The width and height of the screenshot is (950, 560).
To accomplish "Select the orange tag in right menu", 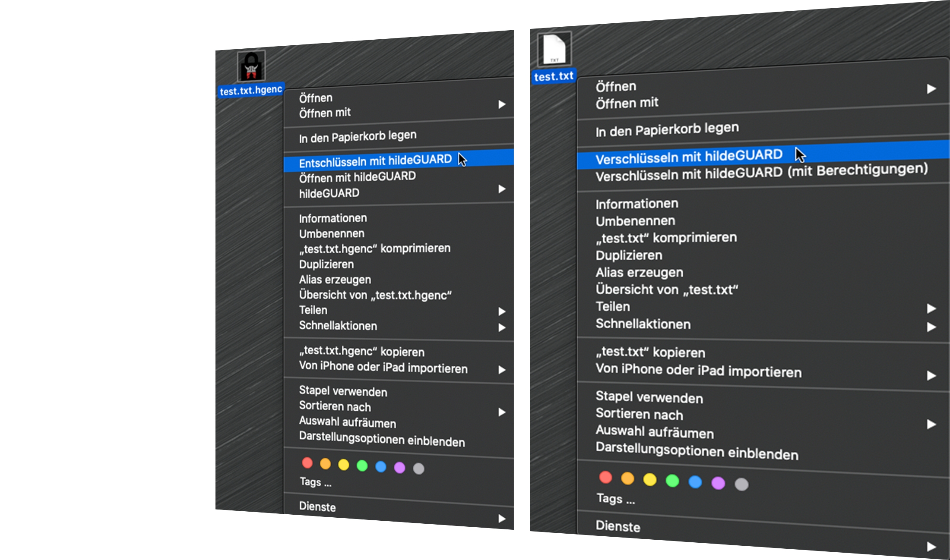I will [x=627, y=478].
